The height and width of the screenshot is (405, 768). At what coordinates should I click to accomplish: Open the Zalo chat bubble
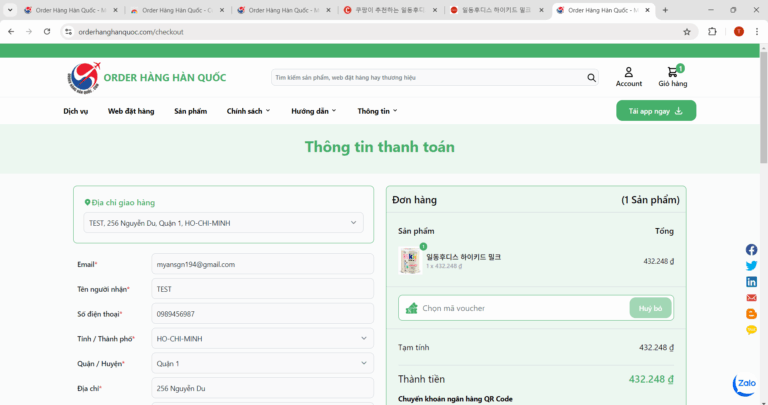(744, 384)
